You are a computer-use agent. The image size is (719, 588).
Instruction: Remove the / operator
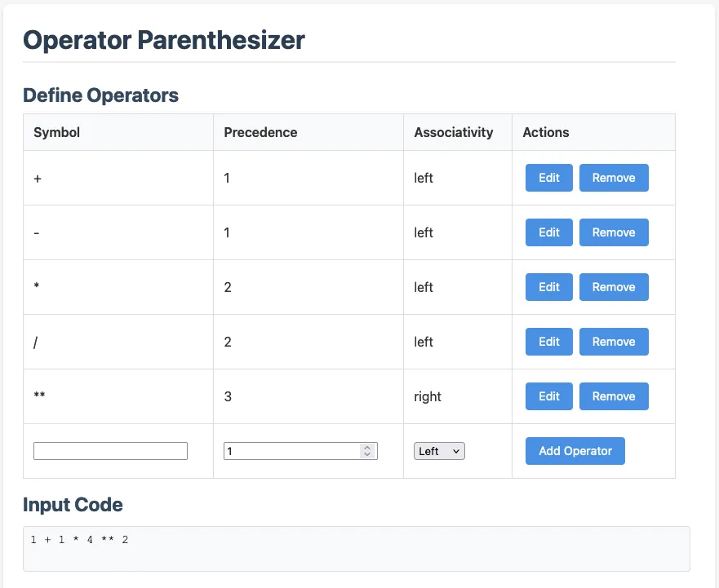tap(614, 342)
